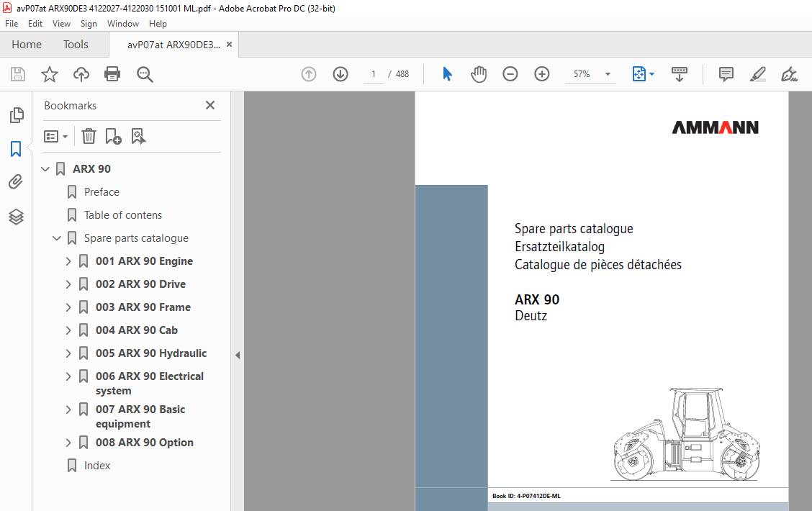Click the Add new bookmark icon
812x511 pixels.
click(113, 136)
